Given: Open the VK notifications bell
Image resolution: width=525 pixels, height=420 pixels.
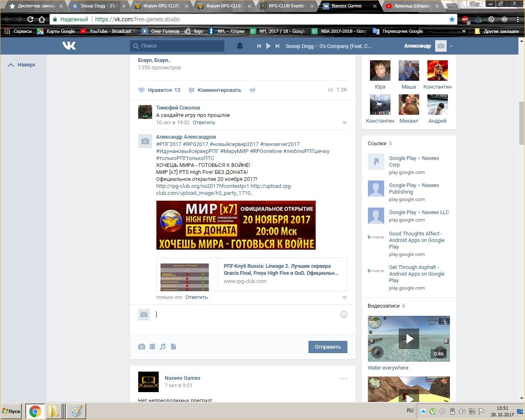Looking at the screenshot, I should pos(240,46).
